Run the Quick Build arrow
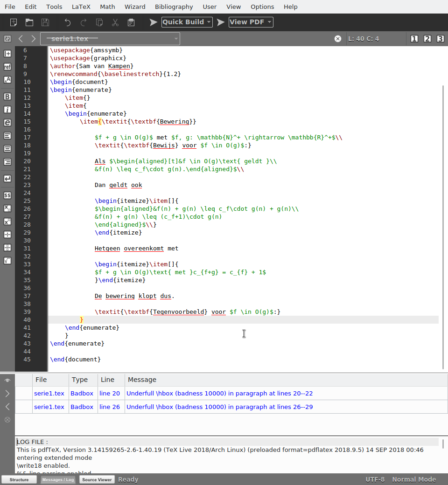The height and width of the screenshot is (485, 448). (x=154, y=22)
